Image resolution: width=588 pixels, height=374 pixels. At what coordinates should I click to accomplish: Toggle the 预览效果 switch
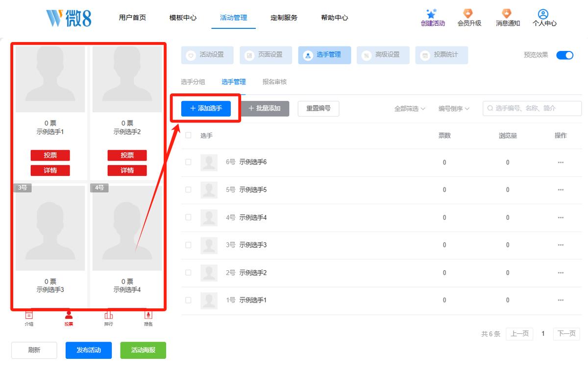pyautogui.click(x=564, y=55)
